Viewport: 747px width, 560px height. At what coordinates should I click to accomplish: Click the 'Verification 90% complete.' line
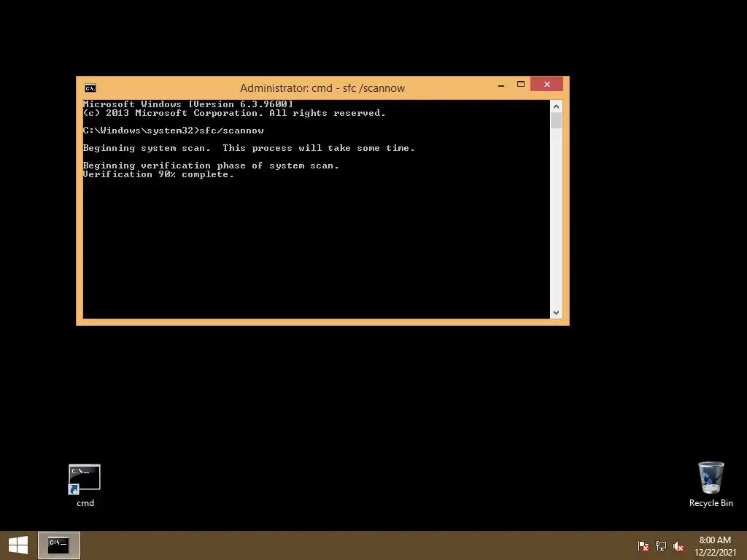pos(158,174)
